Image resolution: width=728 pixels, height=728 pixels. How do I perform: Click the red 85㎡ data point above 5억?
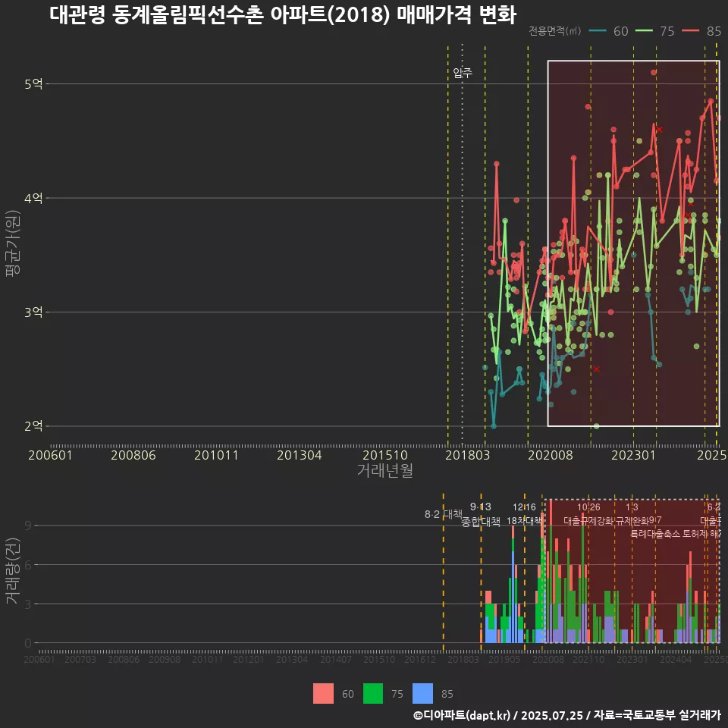point(653,72)
